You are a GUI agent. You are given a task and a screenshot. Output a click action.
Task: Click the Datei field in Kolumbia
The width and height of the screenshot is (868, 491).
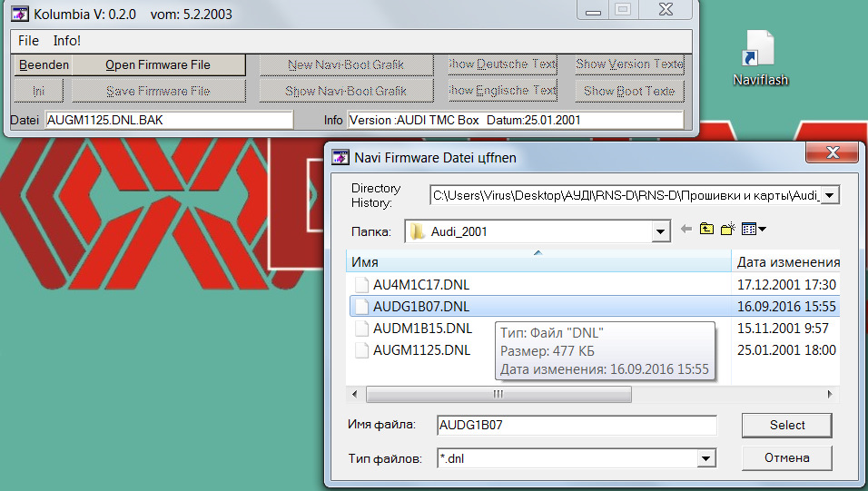[169, 120]
